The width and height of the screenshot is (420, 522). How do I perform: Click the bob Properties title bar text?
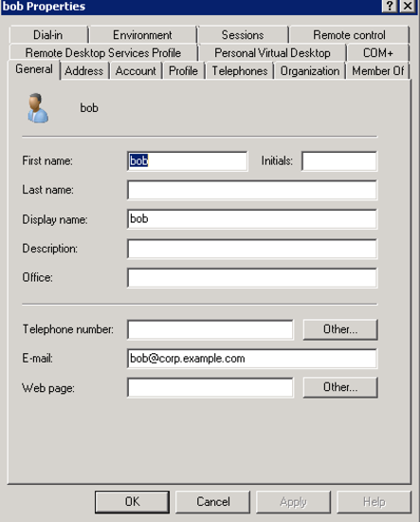pos(44,7)
